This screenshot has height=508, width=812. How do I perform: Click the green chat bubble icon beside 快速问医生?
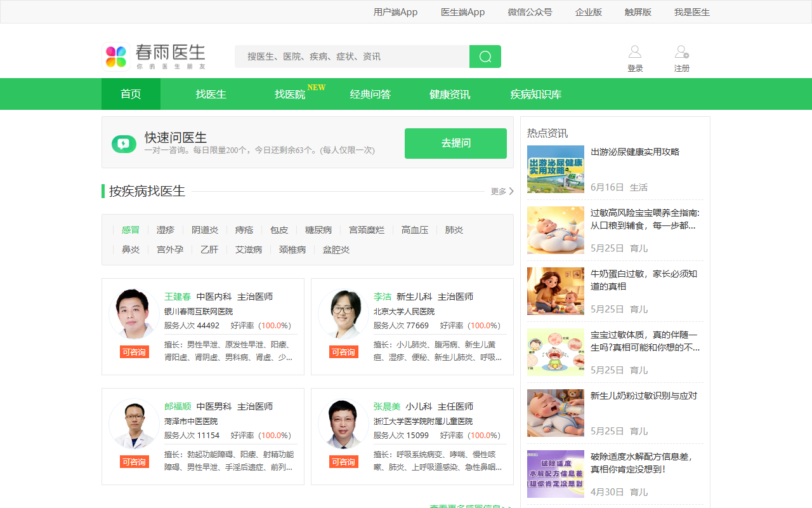(124, 144)
